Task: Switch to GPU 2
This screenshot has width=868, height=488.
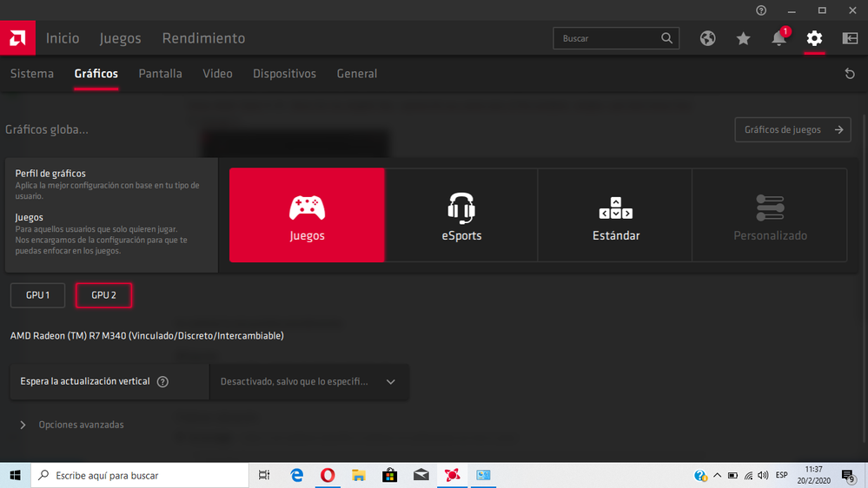Action: 103,295
